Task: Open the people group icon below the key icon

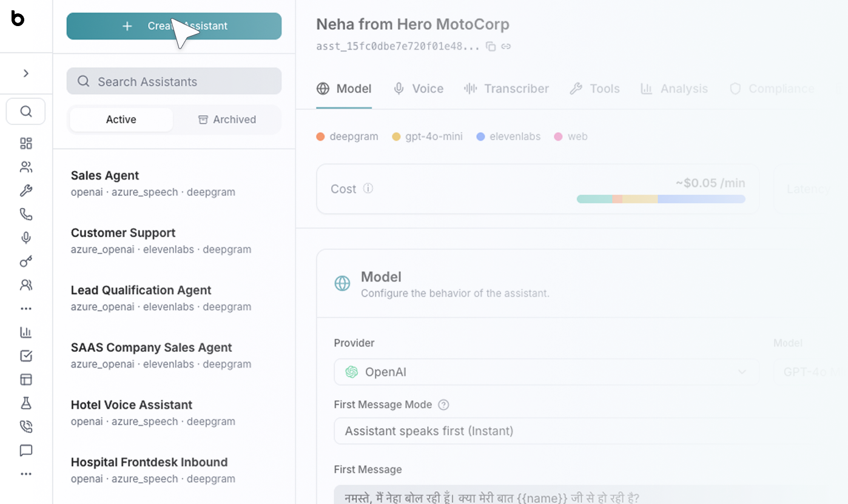Action: (26, 285)
